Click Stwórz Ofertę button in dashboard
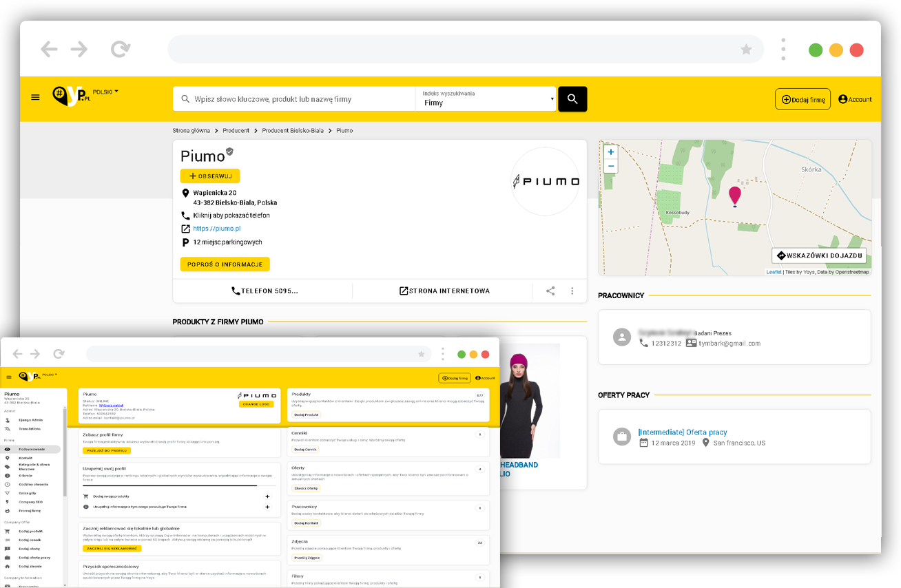Screen dimensions: 901x588 click(306, 488)
